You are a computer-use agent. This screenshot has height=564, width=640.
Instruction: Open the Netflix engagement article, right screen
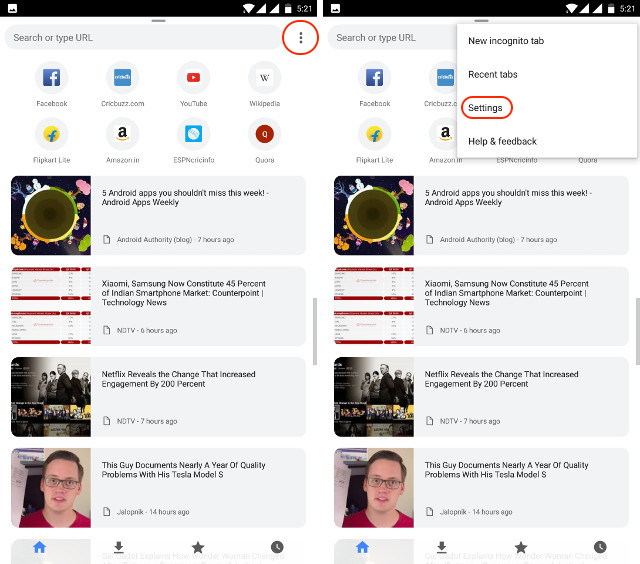pyautogui.click(x=481, y=397)
